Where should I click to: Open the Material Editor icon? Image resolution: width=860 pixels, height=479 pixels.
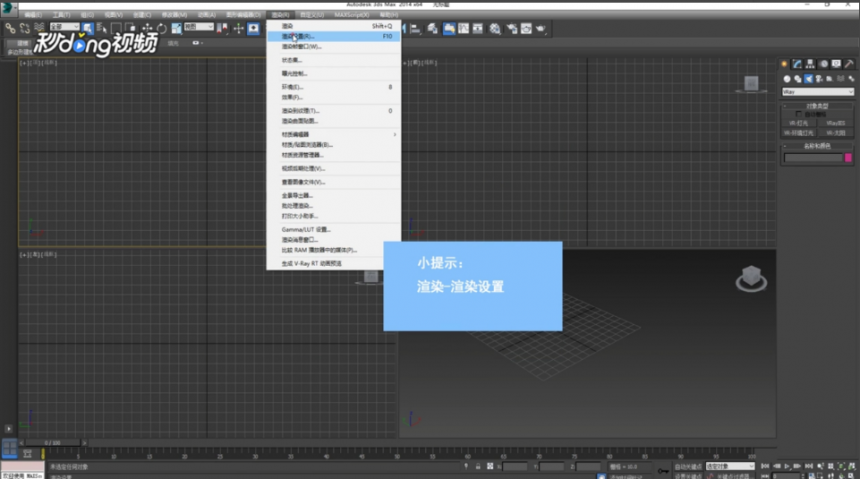coord(495,29)
